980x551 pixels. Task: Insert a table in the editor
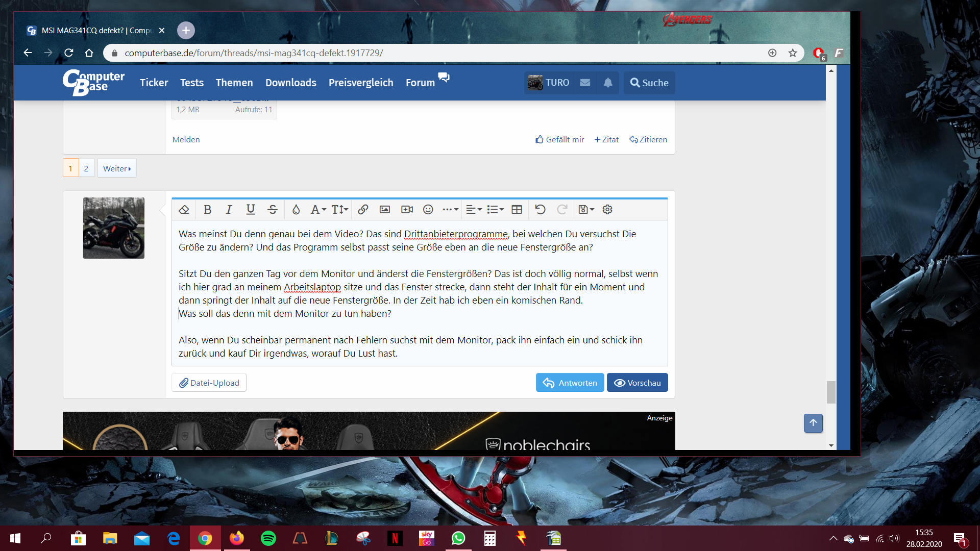pyautogui.click(x=517, y=210)
